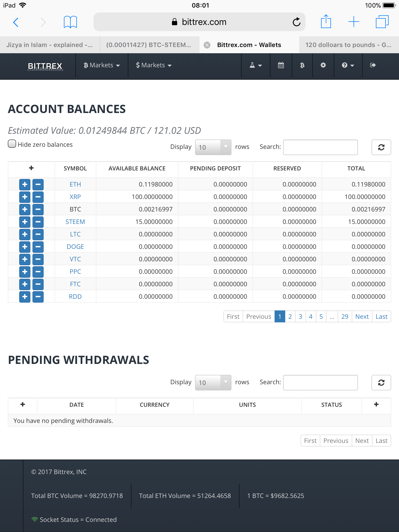
Task: Select balances page 5
Action: (321, 316)
